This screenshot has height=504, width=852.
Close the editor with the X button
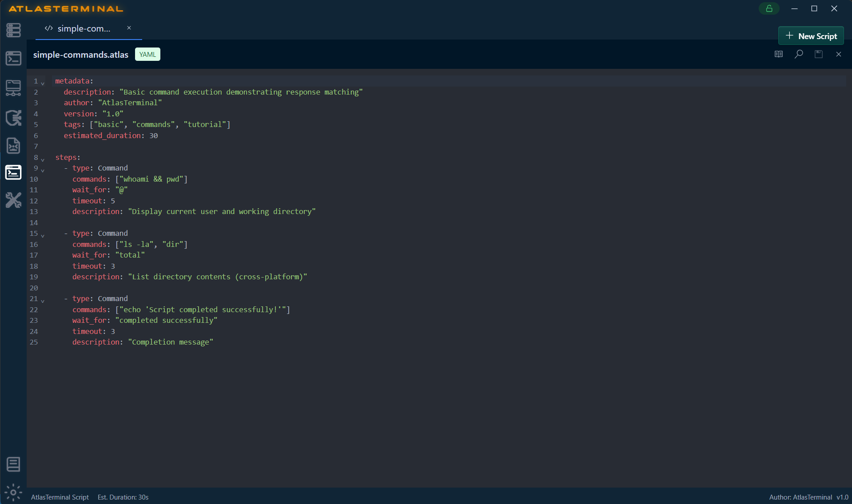[x=839, y=54]
